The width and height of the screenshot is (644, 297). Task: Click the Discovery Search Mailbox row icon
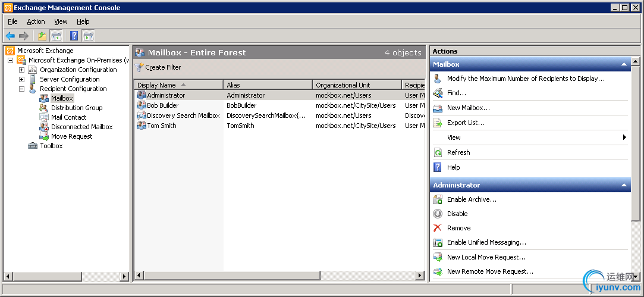click(x=142, y=115)
